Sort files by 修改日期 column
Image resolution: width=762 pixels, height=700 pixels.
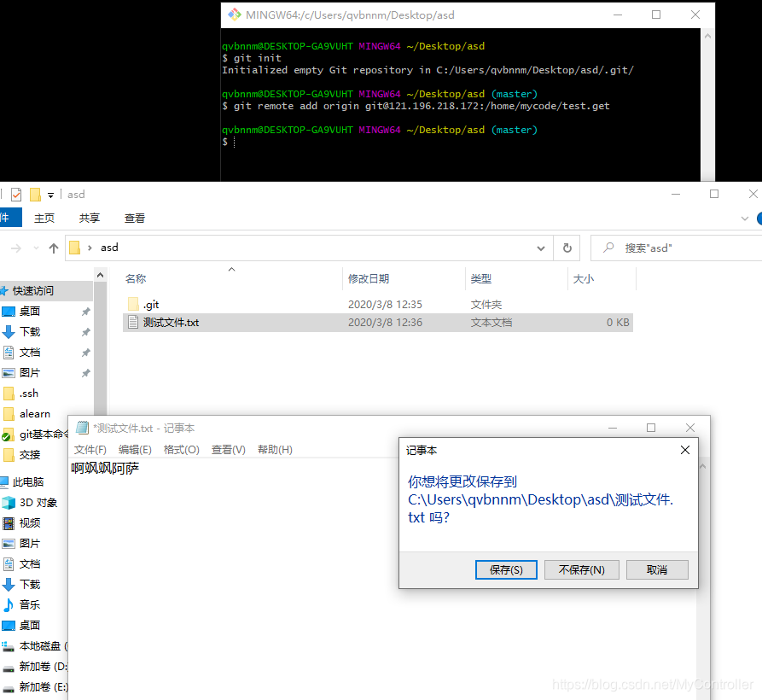point(369,278)
